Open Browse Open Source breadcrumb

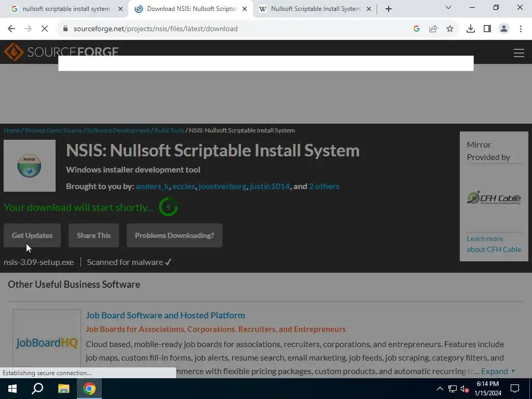[x=54, y=130]
